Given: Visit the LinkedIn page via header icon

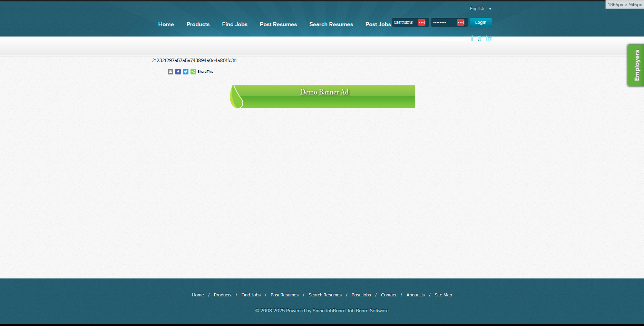Looking at the screenshot, I should point(489,39).
